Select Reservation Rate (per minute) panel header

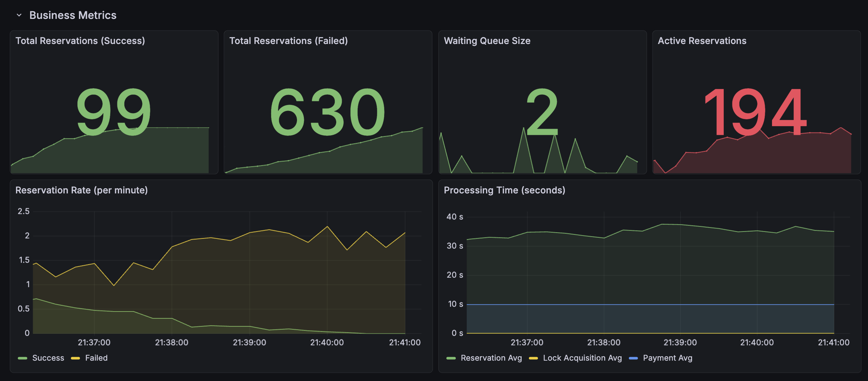81,190
